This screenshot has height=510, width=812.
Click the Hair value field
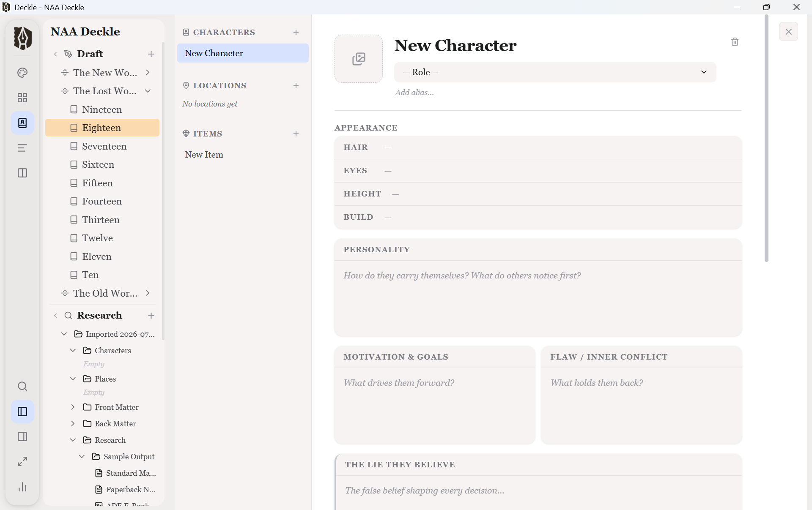click(x=388, y=147)
